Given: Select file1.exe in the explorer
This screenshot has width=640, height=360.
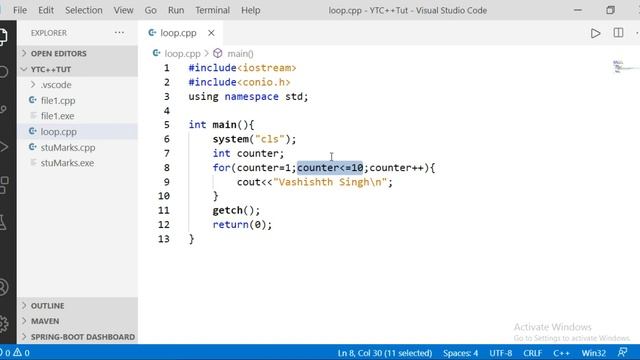Looking at the screenshot, I should pos(78,116).
